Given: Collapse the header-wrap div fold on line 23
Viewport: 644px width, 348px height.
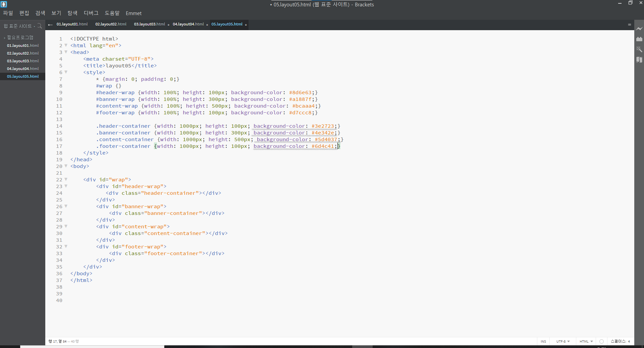Looking at the screenshot, I should coord(66,186).
